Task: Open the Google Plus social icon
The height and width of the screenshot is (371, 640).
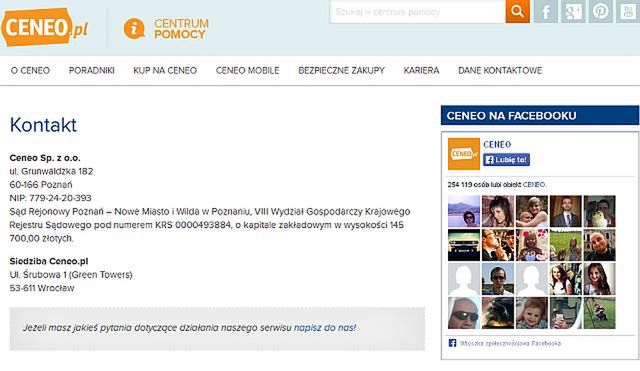Action: coord(573,11)
